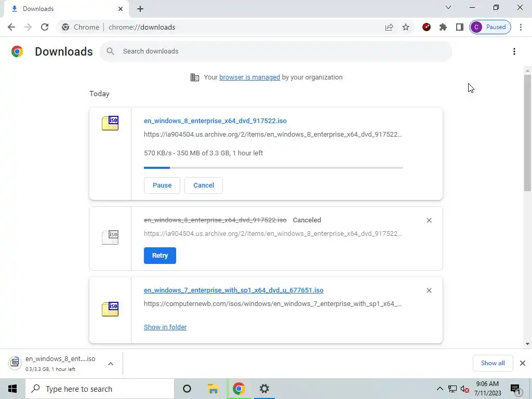
Task: Click the computernewb.com source URL text
Action: (x=273, y=304)
